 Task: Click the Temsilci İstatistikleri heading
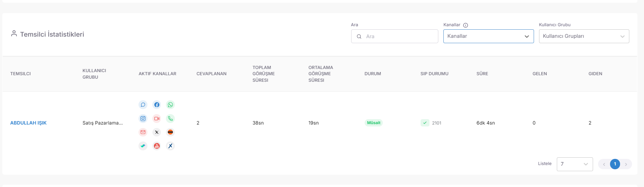tap(52, 34)
